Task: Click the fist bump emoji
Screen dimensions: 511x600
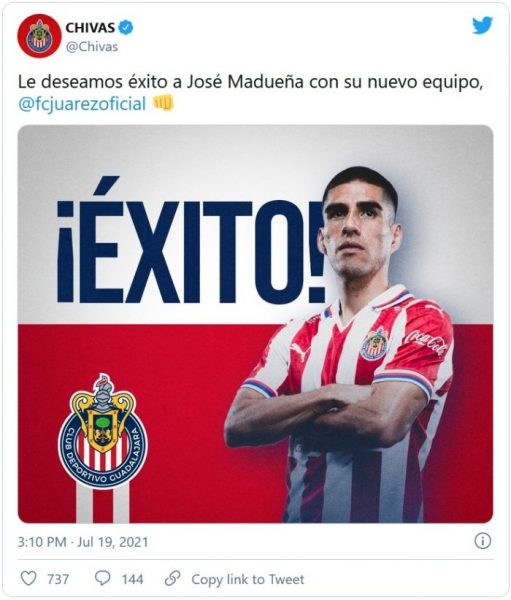Action: pyautogui.click(x=163, y=103)
